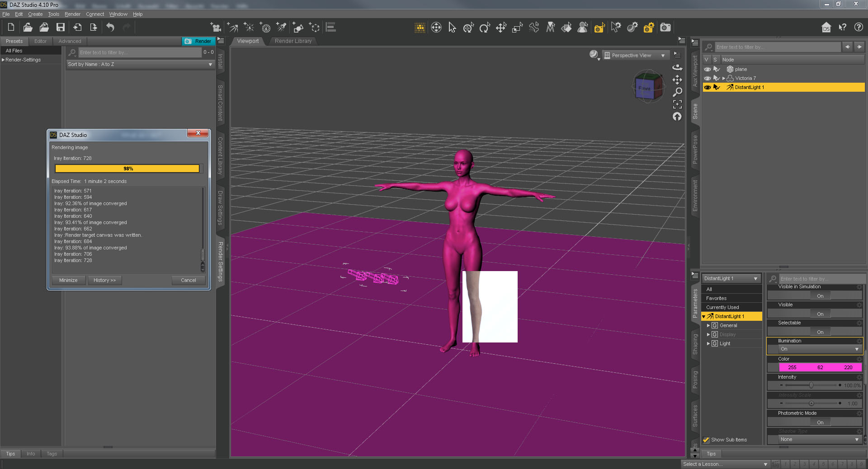Click the Save floppy disk icon

pyautogui.click(x=60, y=28)
